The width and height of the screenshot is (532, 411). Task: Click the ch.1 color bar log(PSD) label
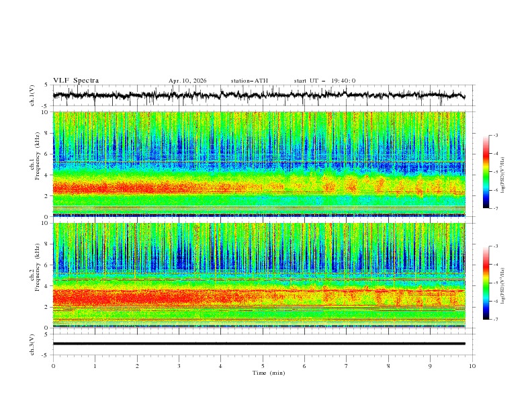[x=503, y=175]
